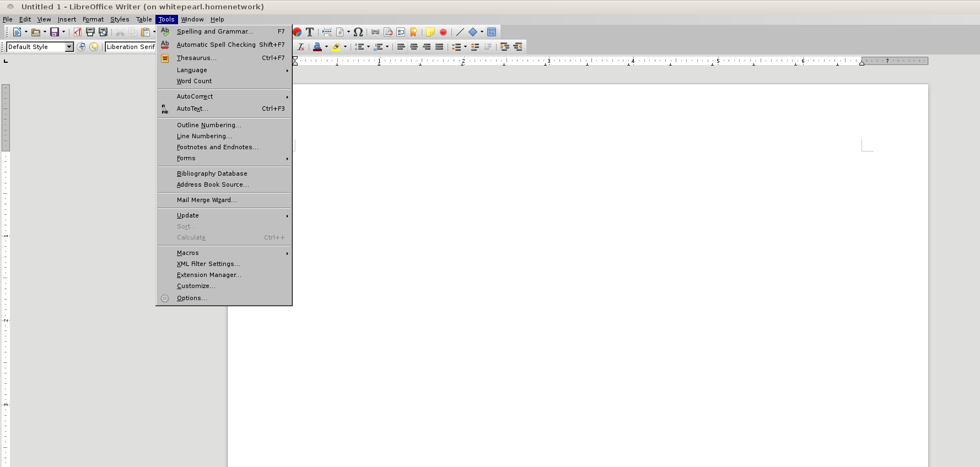Click the Increase Indent icon
This screenshot has width=980, height=467.
pos(505,47)
